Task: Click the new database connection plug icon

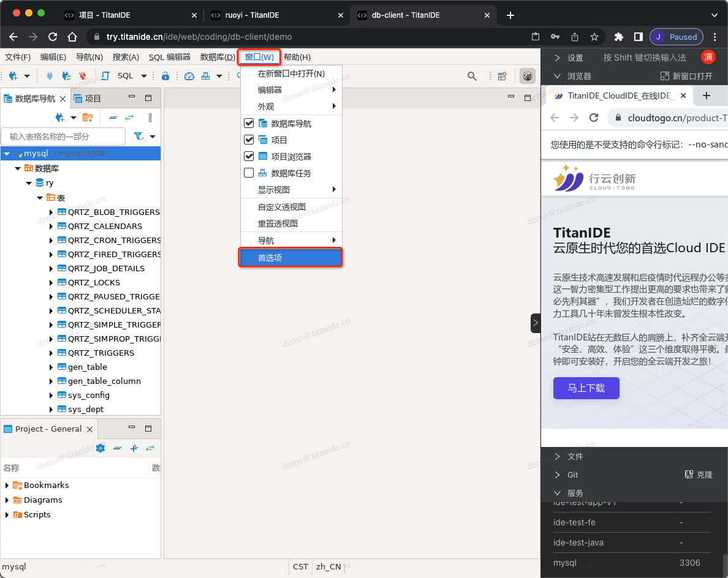Action: pyautogui.click(x=12, y=76)
